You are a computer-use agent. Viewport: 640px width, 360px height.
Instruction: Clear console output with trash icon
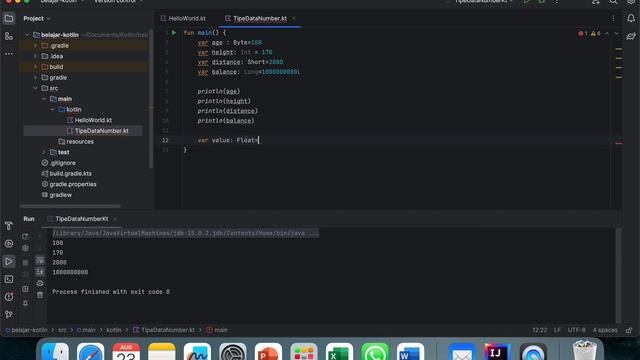(x=40, y=295)
